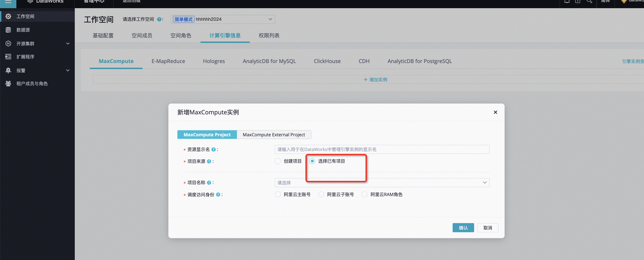Expand the 报警 sidebar chevron
The image size is (644, 260).
[68, 70]
